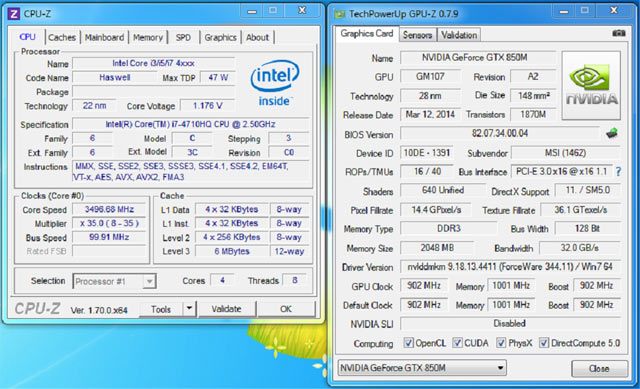Click the Core Speed value field
The image size is (640, 389).
tap(109, 209)
